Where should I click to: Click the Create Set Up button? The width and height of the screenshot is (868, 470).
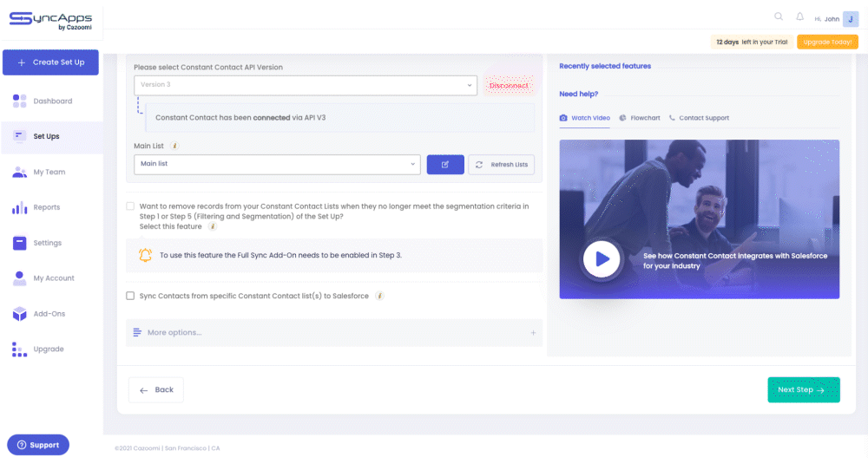click(x=50, y=62)
